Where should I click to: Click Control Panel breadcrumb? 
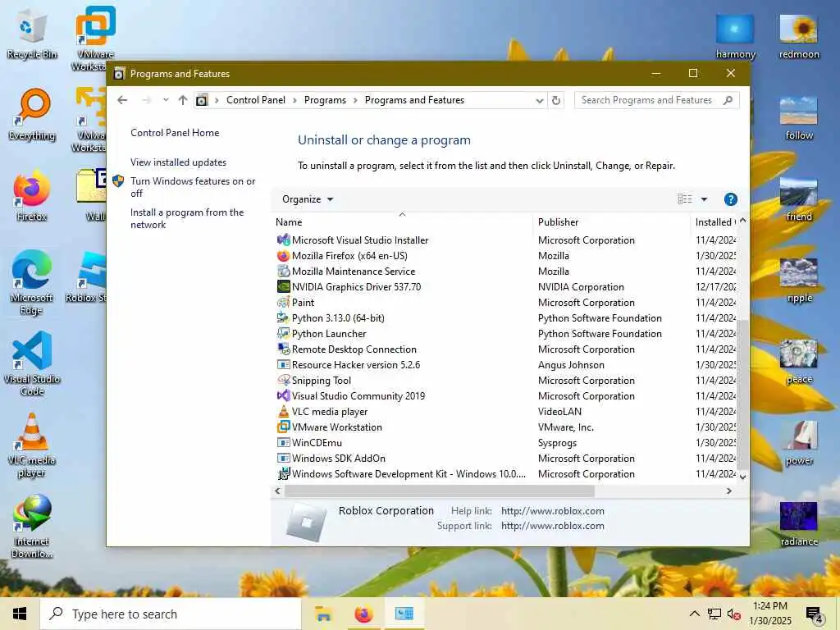click(x=256, y=100)
